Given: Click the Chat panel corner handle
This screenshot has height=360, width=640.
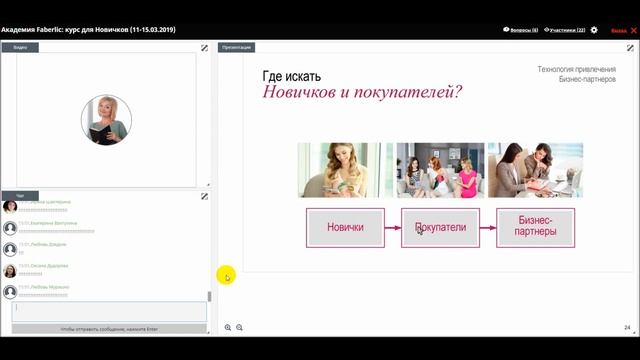Looking at the screenshot, I should click(208, 333).
